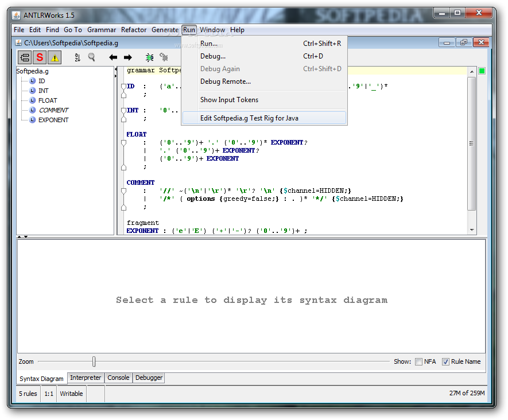Uncheck the Rule Name checkbox
Viewport: 508px width, 420px height.
[445, 361]
